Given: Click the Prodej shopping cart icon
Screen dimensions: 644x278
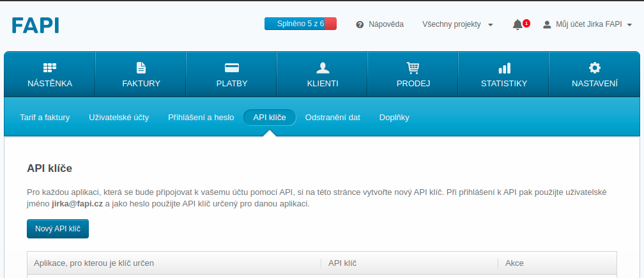Looking at the screenshot, I should coord(413,68).
